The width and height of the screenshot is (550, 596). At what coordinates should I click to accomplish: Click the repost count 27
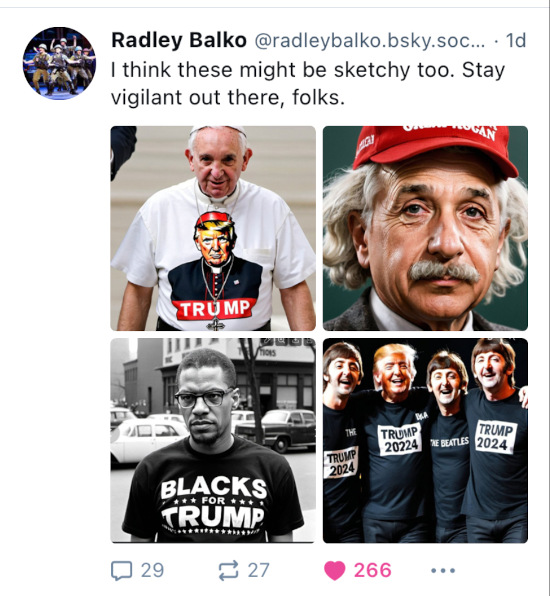coord(258,570)
